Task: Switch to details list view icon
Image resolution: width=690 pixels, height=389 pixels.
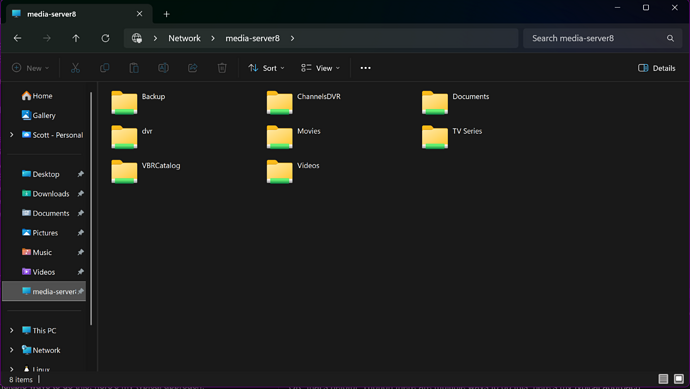Action: point(663,379)
